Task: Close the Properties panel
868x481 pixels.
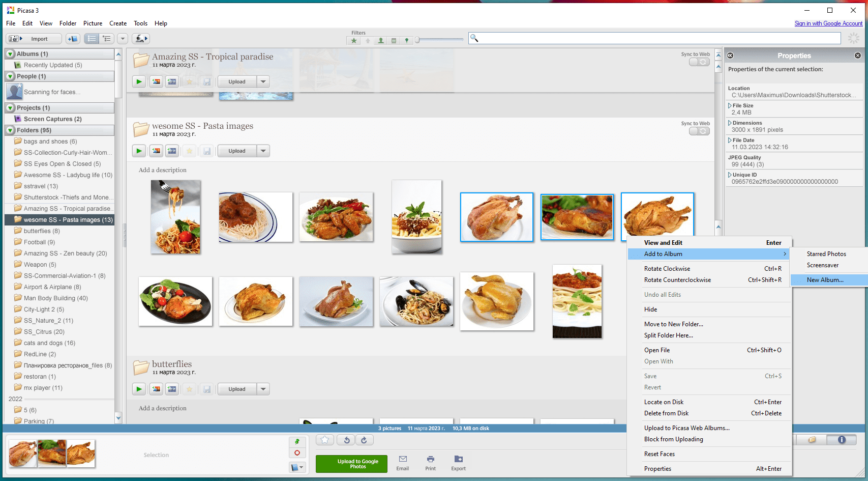Action: click(858, 55)
